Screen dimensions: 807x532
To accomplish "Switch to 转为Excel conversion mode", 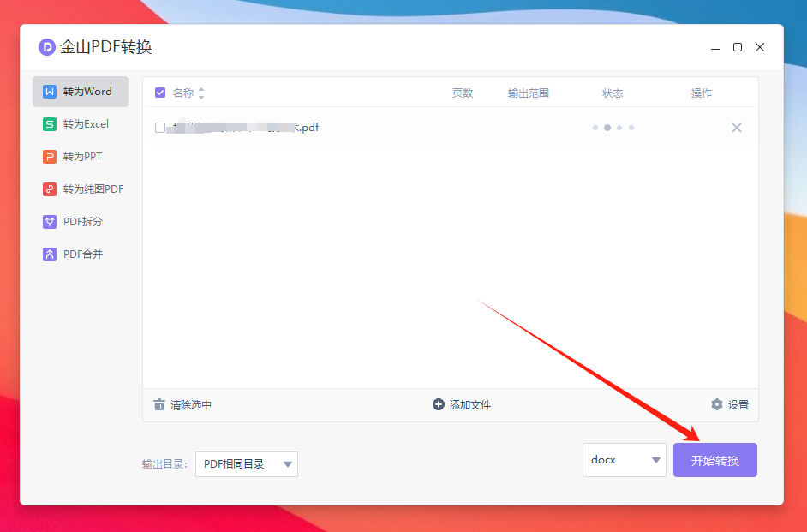I will [x=81, y=124].
